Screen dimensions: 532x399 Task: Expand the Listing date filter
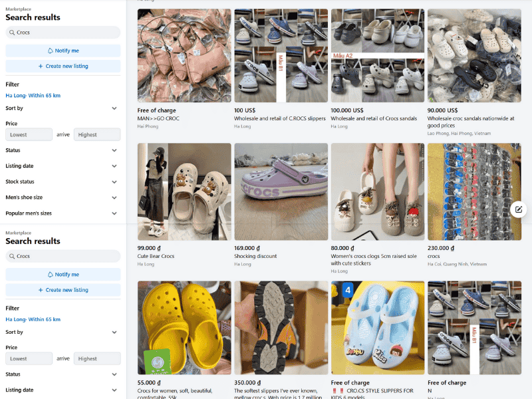tap(63, 166)
